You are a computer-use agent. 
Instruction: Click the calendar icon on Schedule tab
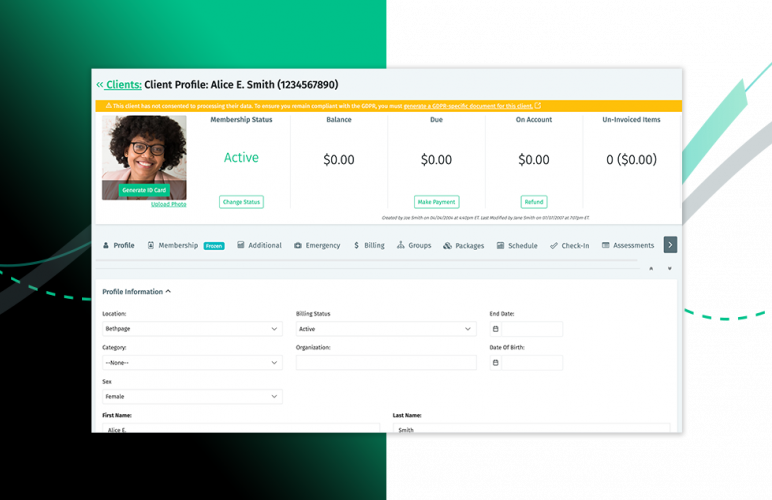click(x=500, y=245)
